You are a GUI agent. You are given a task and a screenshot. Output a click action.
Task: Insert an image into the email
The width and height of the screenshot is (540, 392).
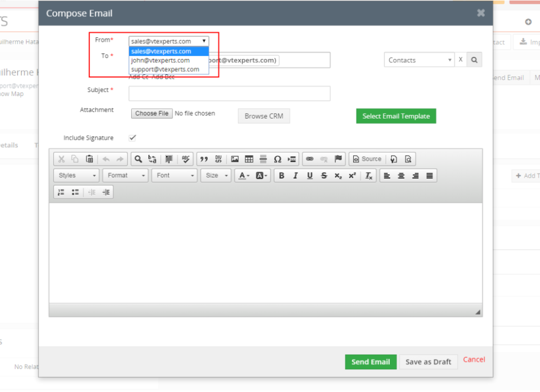pos(235,159)
